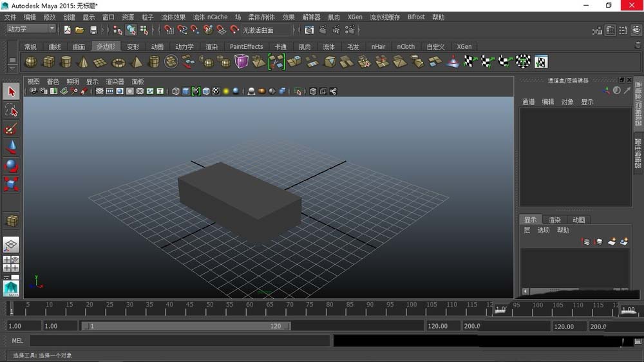Open the 动力学 menu set dropdown
This screenshot has width=644, height=362.
[31, 29]
